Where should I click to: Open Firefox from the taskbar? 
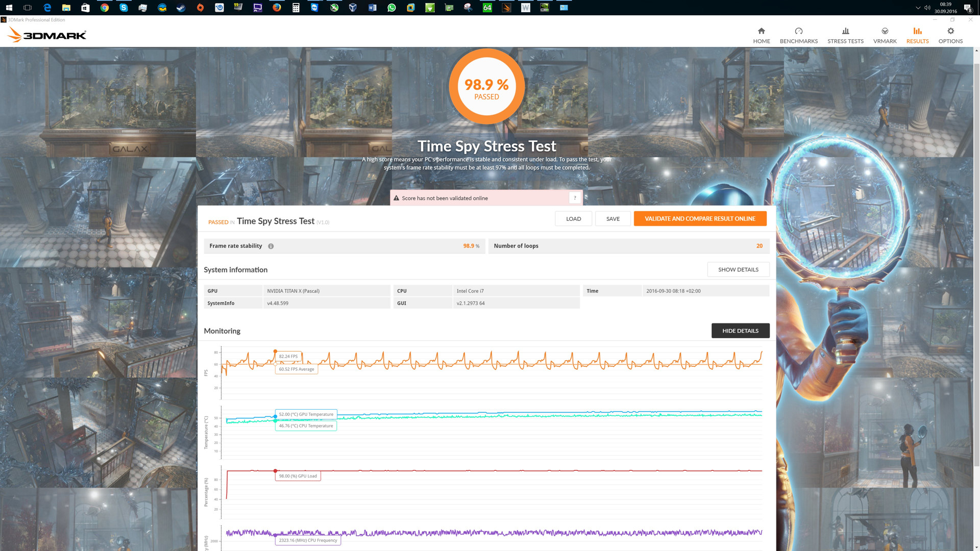277,8
